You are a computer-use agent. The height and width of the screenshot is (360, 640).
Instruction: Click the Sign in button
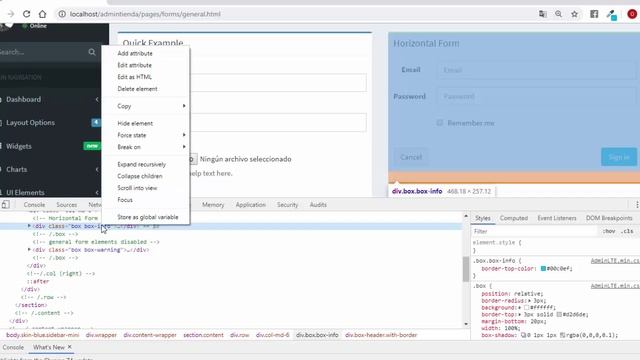(619, 157)
